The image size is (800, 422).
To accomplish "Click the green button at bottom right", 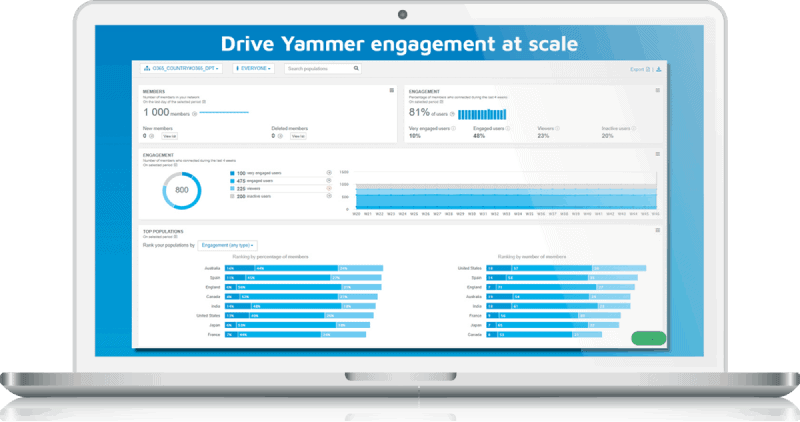I will click(x=648, y=338).
